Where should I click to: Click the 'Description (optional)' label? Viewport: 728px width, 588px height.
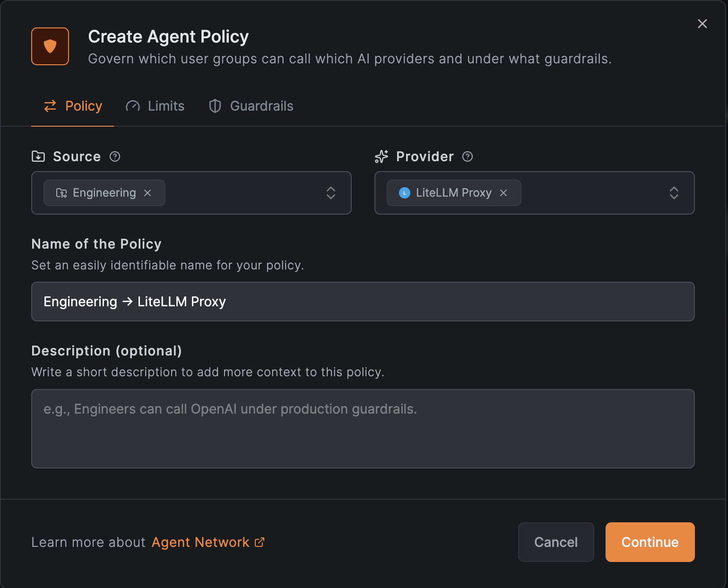coord(106,351)
